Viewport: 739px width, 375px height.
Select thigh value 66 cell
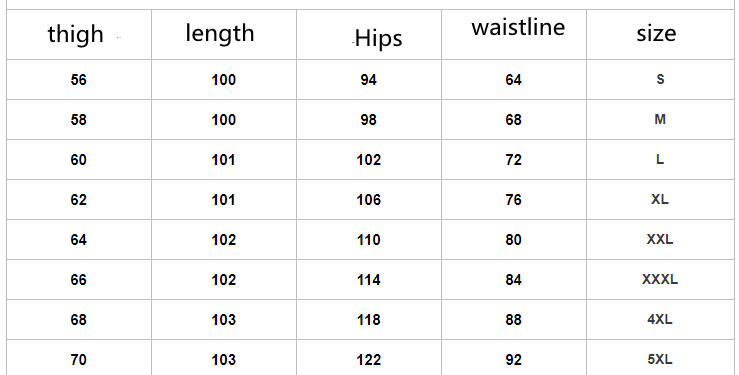pos(79,280)
